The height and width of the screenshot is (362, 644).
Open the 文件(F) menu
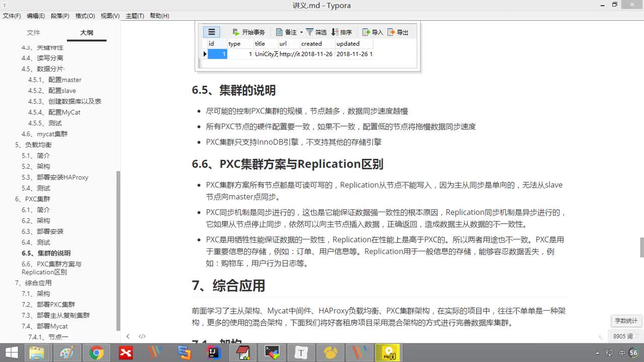tap(12, 16)
